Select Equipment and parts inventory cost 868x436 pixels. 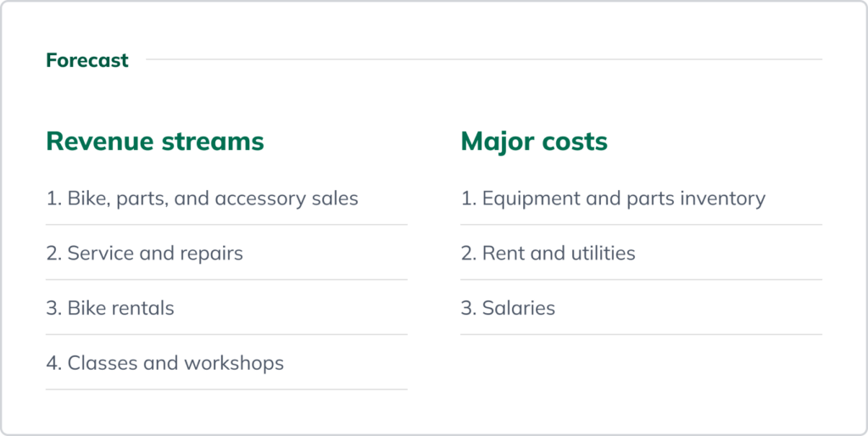click(613, 198)
